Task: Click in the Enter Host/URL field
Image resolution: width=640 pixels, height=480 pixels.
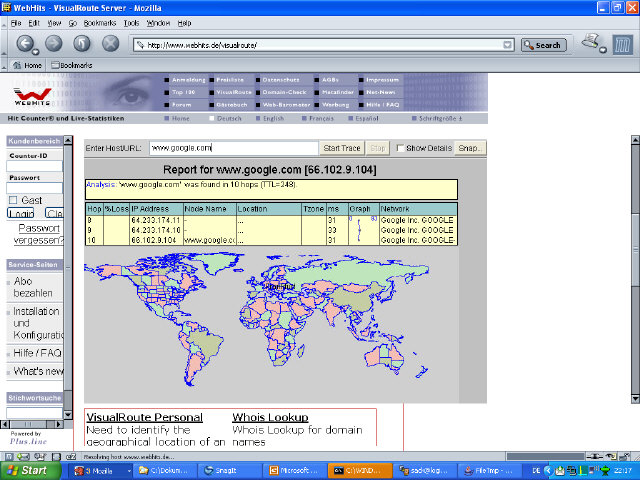Action: click(233, 148)
